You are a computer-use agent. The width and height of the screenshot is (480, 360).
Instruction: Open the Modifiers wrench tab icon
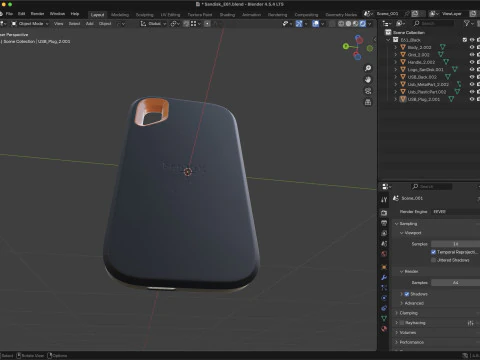coord(384,277)
